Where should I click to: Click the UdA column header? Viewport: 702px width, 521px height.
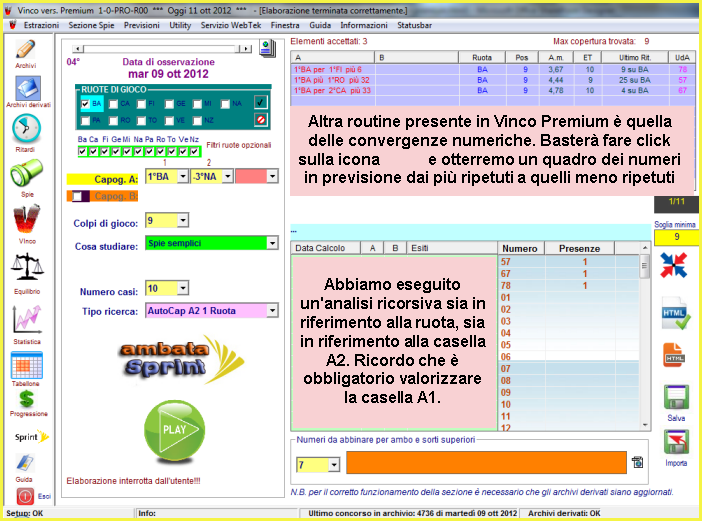682,57
